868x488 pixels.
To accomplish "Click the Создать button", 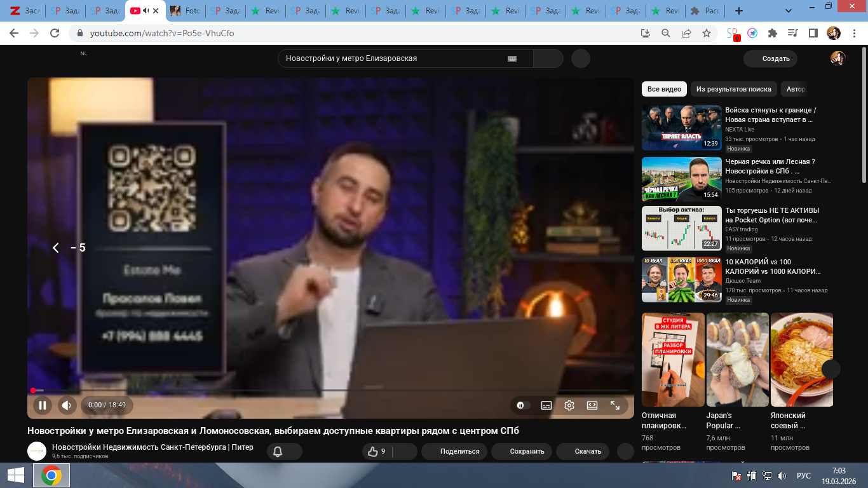I will point(770,58).
